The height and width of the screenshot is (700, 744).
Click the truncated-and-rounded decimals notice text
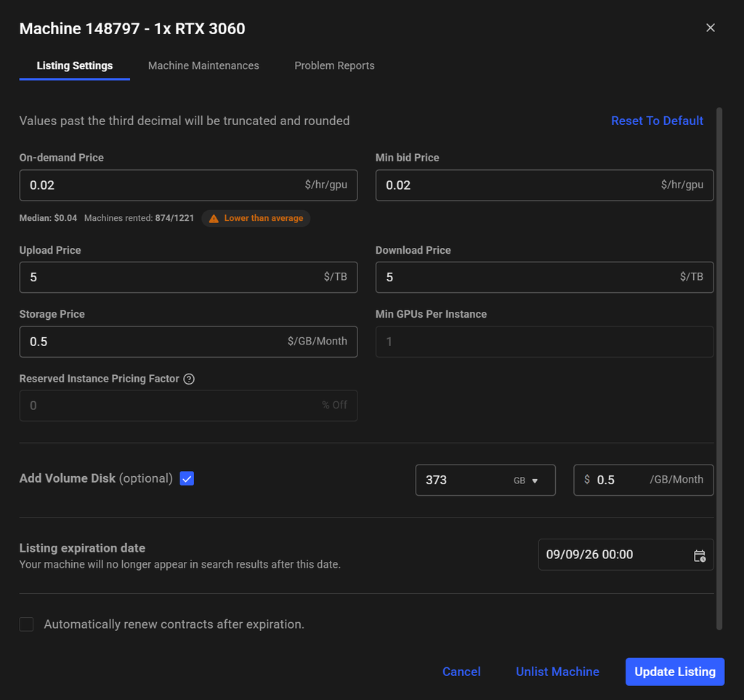point(184,121)
